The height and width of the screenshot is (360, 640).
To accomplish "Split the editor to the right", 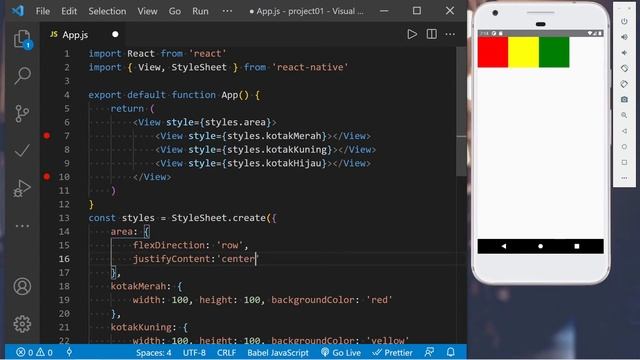I will pyautogui.click(x=431, y=34).
